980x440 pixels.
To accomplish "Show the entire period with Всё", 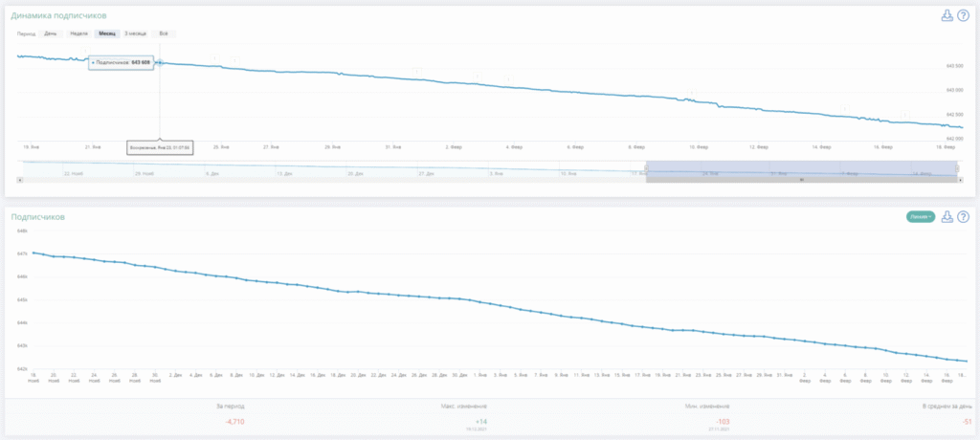I will [164, 33].
